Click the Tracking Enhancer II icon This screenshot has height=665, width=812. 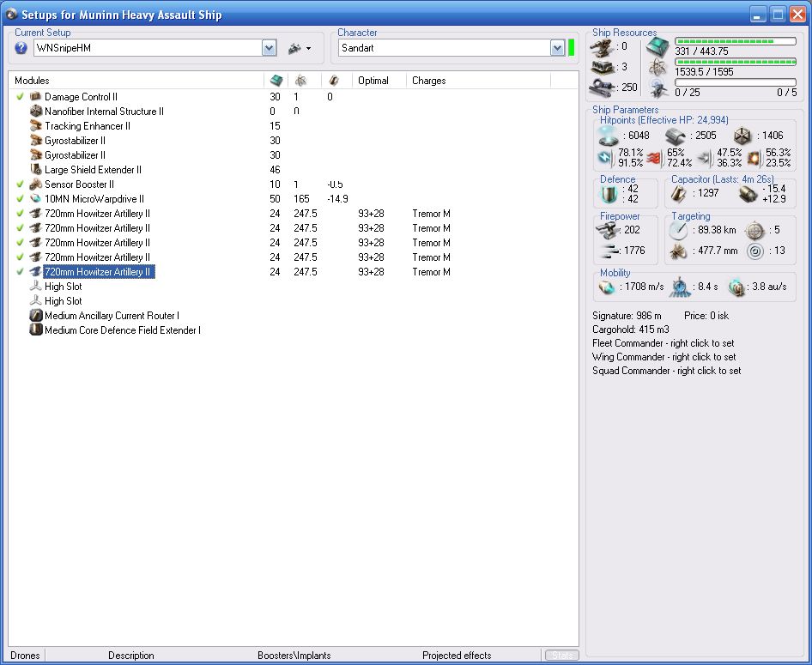[x=36, y=125]
